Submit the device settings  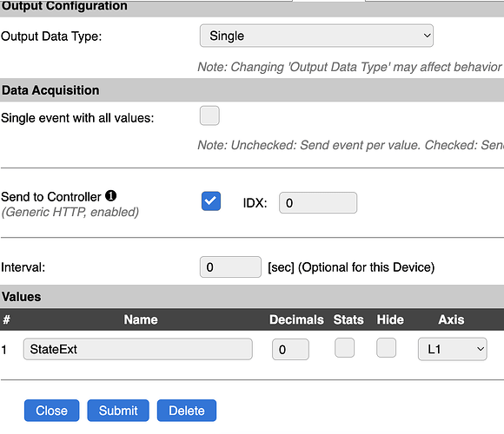(x=118, y=411)
